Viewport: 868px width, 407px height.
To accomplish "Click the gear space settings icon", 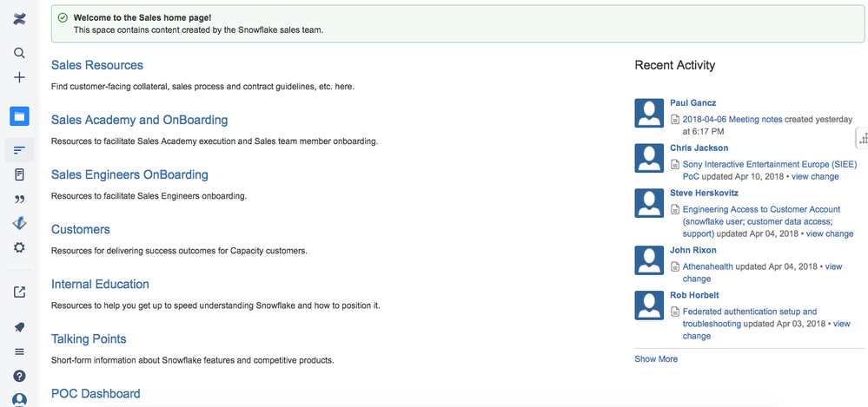I will 19,247.
